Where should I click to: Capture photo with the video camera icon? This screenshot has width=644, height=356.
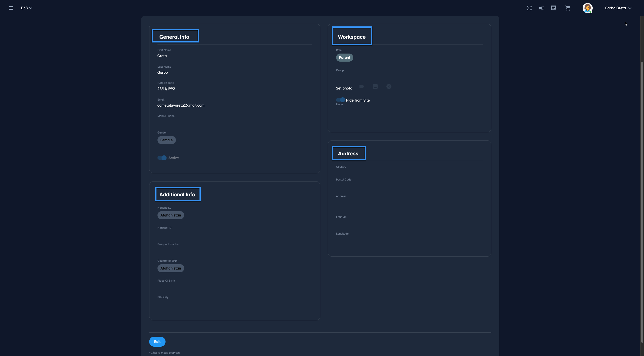tap(362, 86)
